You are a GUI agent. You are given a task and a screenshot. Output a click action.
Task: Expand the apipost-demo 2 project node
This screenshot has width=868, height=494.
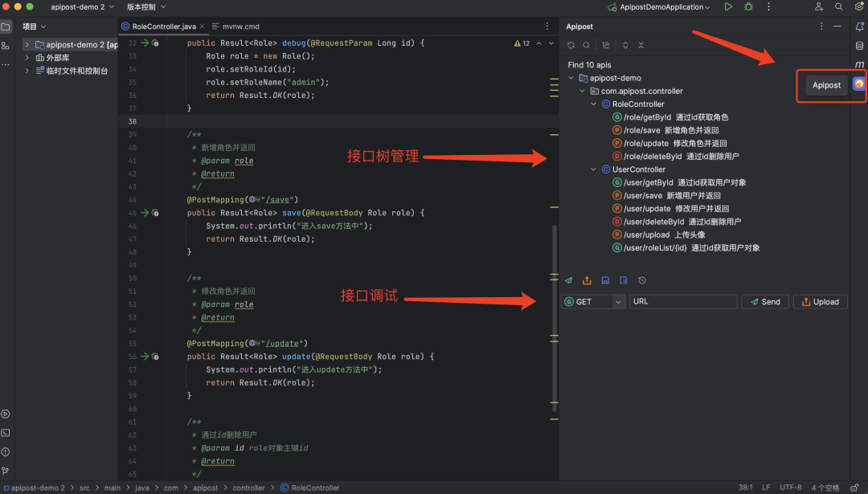[x=27, y=44]
